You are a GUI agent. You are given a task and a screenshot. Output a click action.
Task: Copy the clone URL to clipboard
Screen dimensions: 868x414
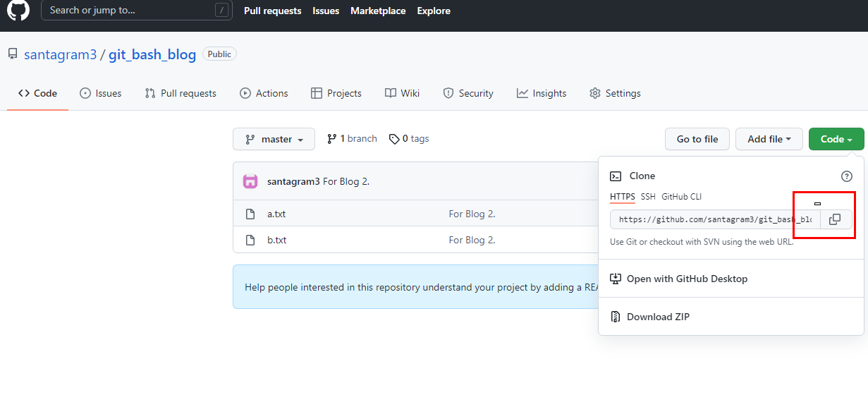pyautogui.click(x=835, y=219)
